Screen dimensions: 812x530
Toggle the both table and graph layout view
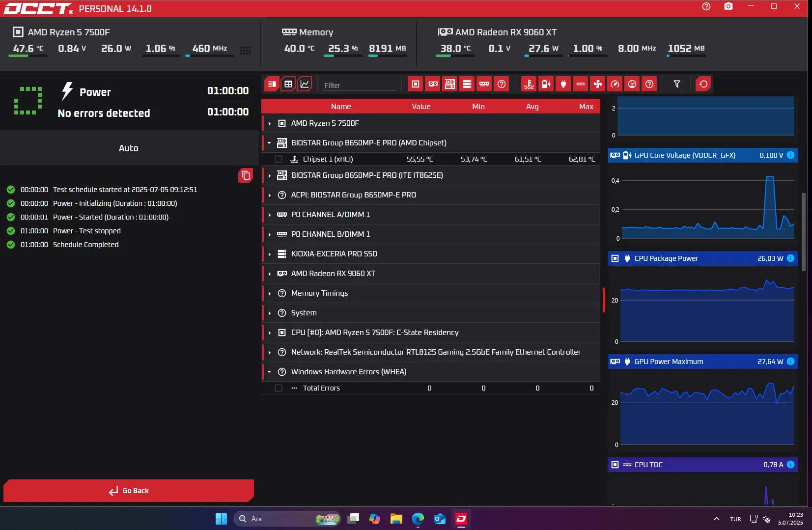tap(272, 84)
